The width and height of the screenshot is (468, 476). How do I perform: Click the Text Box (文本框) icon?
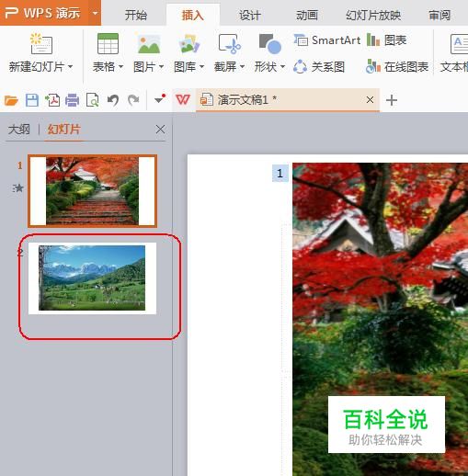pos(459,44)
